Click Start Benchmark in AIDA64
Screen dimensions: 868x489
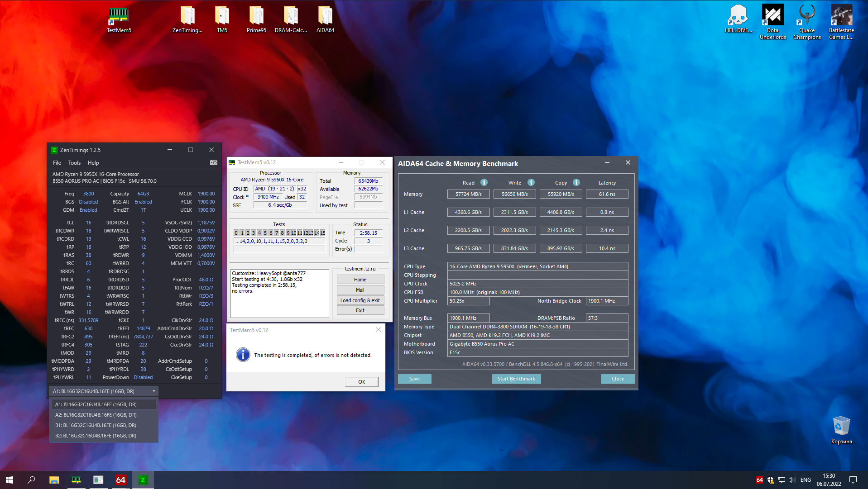[516, 379]
